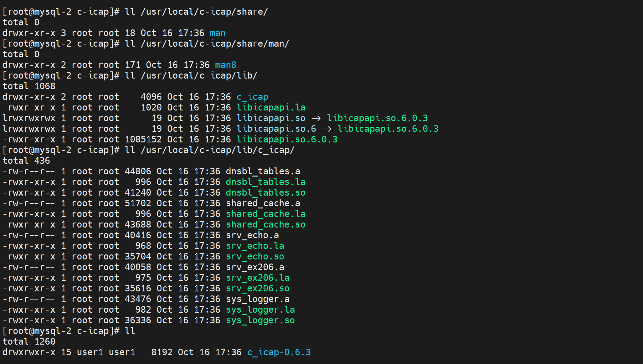The image size is (643, 364).
Task: Click the first command path /usr/local/c-icap/share/
Action: [x=204, y=12]
